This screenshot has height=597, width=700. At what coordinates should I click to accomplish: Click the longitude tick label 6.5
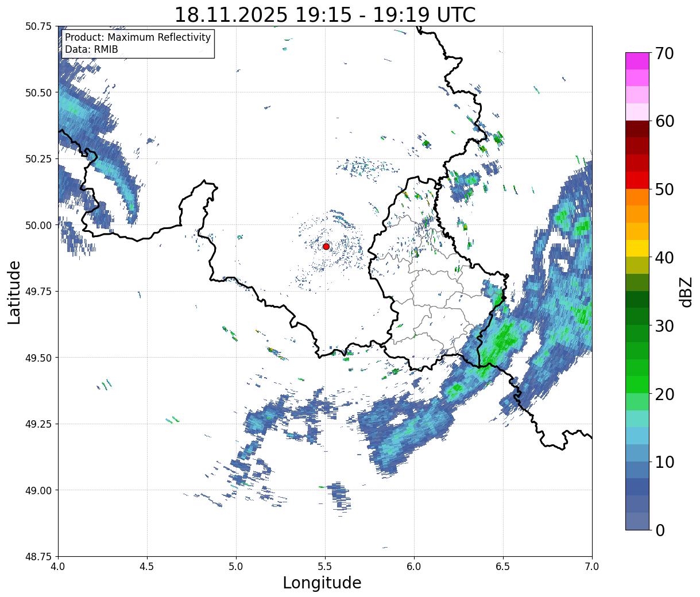(x=503, y=566)
